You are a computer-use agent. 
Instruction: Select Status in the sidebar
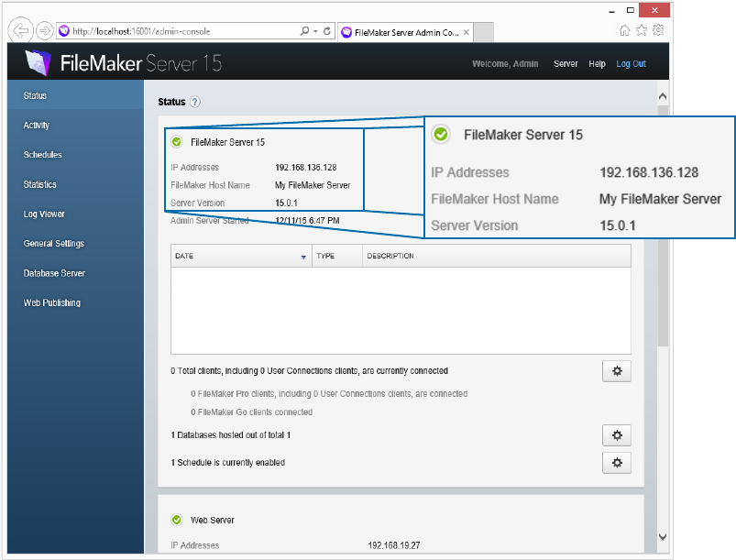click(x=75, y=95)
